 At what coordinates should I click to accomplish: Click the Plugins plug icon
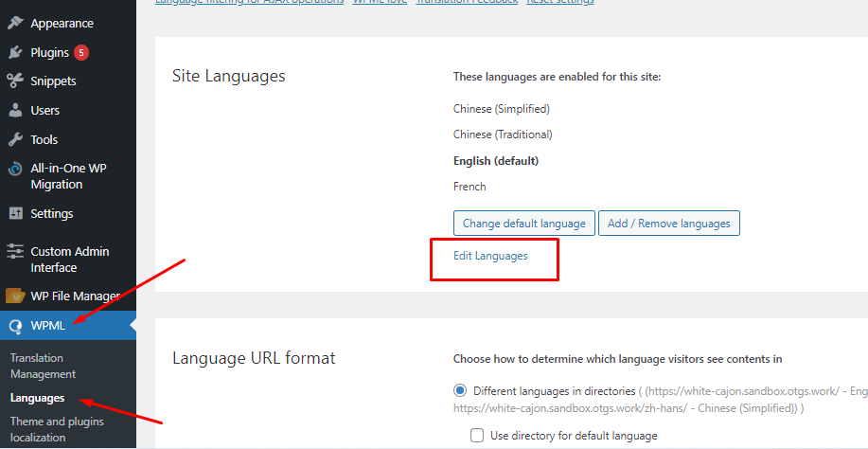click(15, 53)
